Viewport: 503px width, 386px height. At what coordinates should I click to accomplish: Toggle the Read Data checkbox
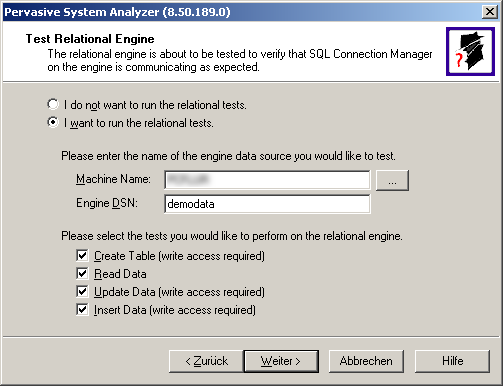click(82, 274)
